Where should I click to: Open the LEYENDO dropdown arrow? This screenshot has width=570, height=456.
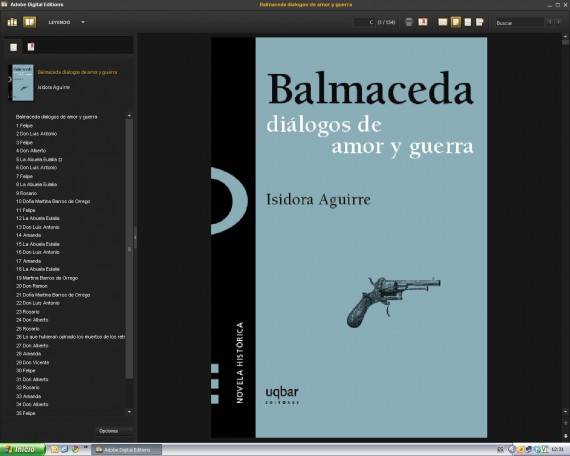click(x=83, y=22)
